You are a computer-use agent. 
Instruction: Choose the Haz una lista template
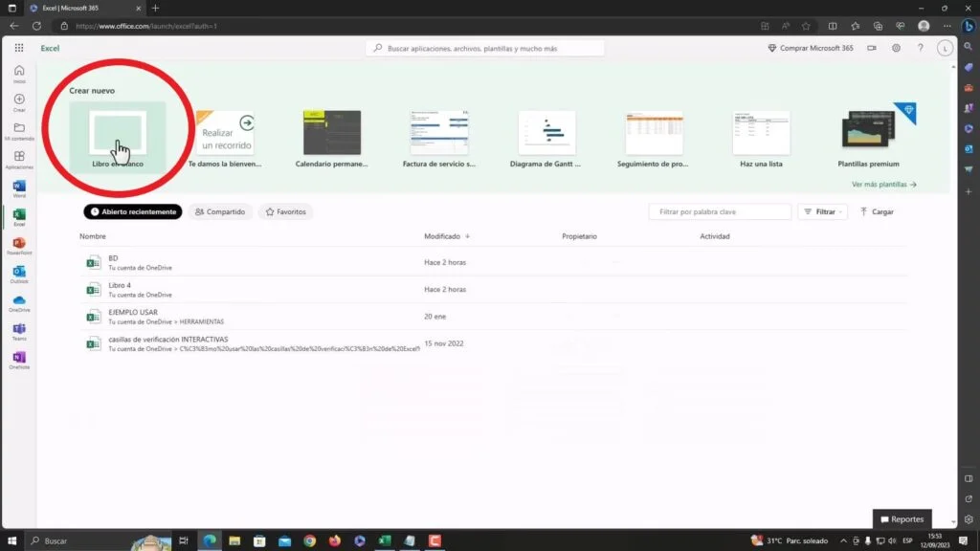click(761, 138)
